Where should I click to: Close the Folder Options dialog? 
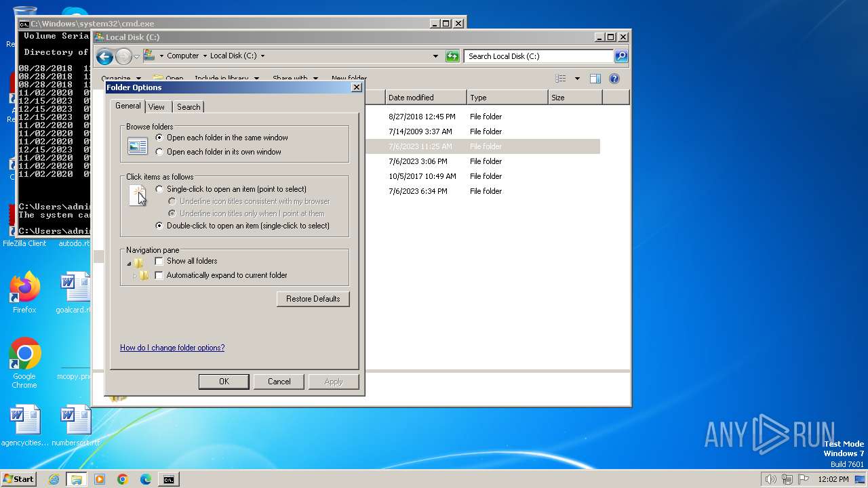pyautogui.click(x=357, y=87)
